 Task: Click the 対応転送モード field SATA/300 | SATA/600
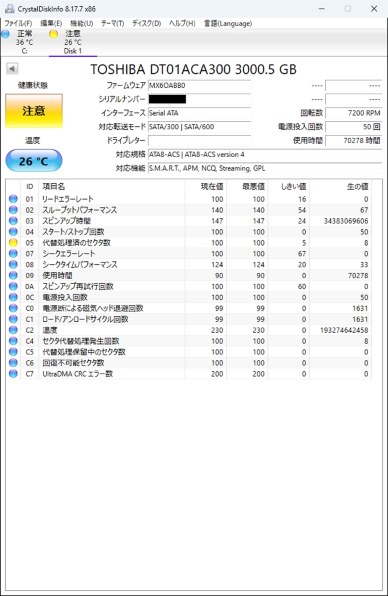(x=200, y=127)
